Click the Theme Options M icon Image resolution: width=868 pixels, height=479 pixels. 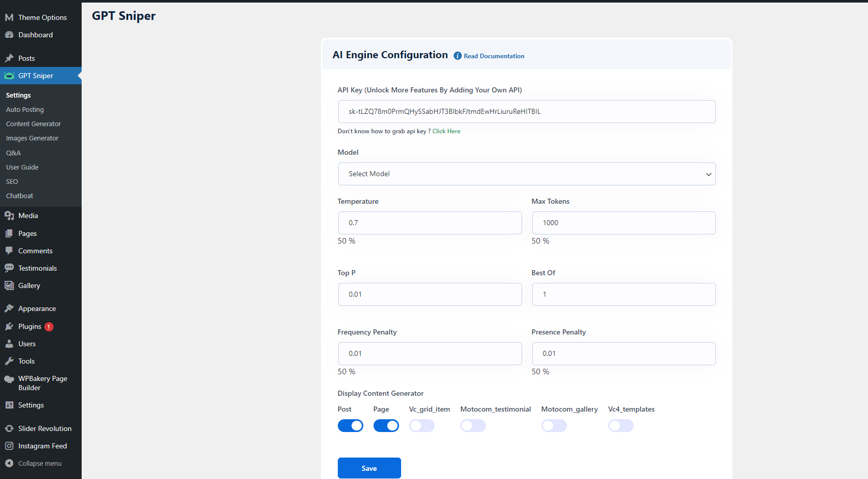(x=9, y=17)
